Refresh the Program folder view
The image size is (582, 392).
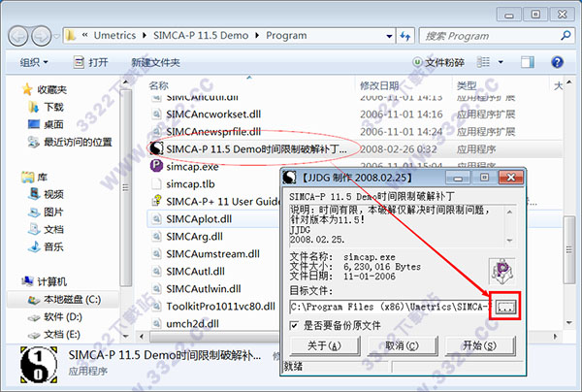coord(405,36)
